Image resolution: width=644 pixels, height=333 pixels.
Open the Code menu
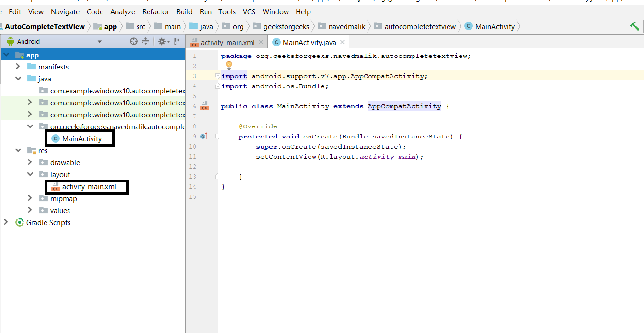[95, 11]
